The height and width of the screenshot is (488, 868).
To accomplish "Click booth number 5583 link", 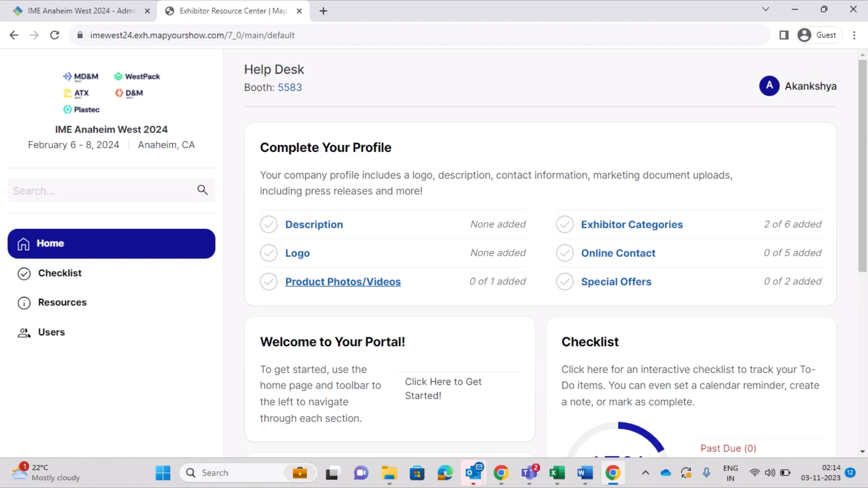I will point(290,87).
